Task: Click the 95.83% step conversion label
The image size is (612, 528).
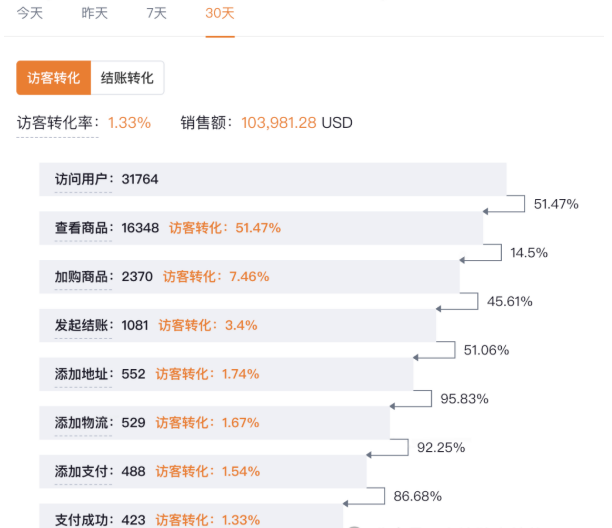Action: point(464,399)
